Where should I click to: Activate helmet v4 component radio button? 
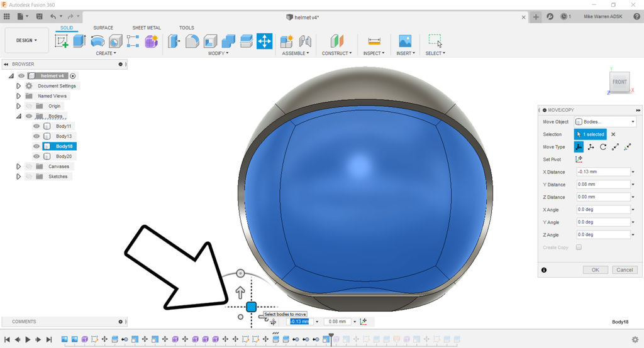click(x=73, y=76)
